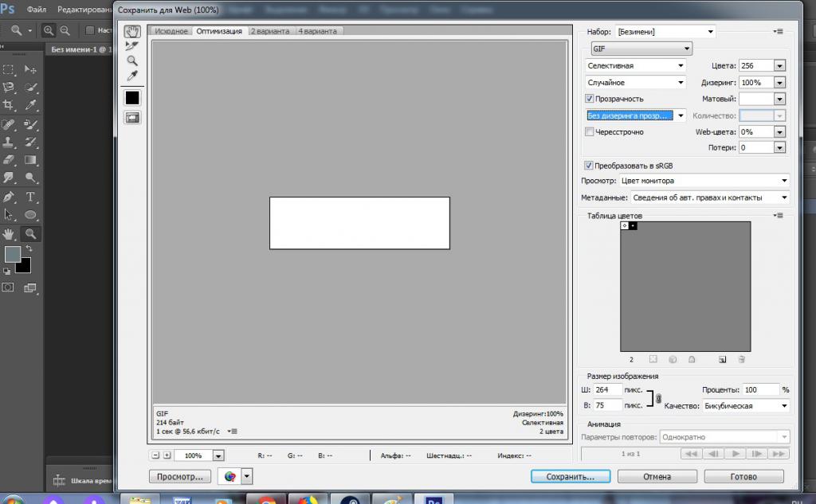The height and width of the screenshot is (504, 816).
Task: Click Zoom Out icon in options bar
Action: [65, 31]
